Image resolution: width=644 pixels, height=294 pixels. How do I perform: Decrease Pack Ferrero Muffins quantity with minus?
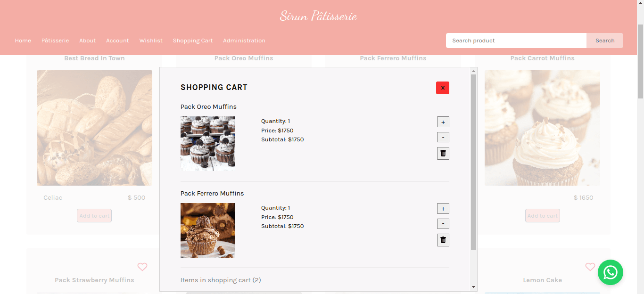(443, 224)
